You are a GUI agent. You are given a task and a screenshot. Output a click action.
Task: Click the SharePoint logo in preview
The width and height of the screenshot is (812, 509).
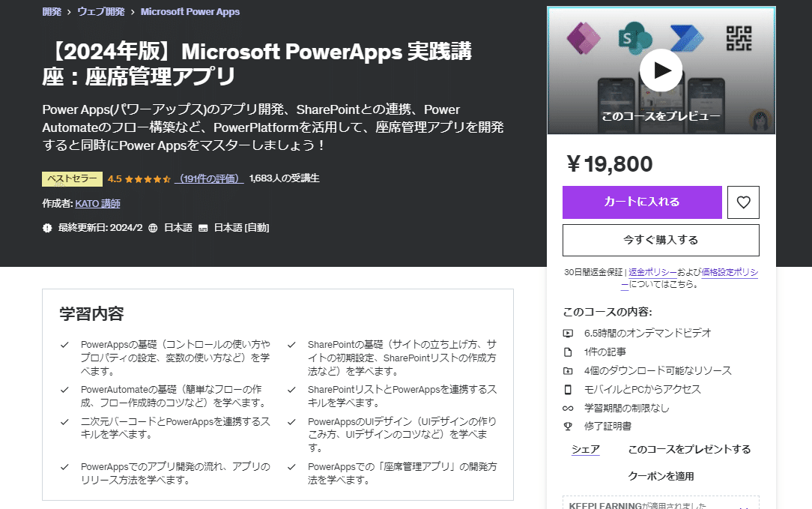(634, 37)
